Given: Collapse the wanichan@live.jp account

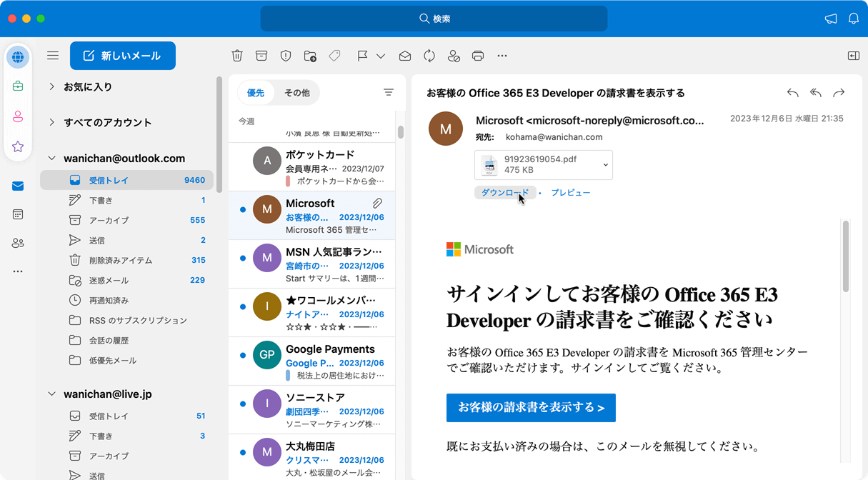Looking at the screenshot, I should click(51, 394).
